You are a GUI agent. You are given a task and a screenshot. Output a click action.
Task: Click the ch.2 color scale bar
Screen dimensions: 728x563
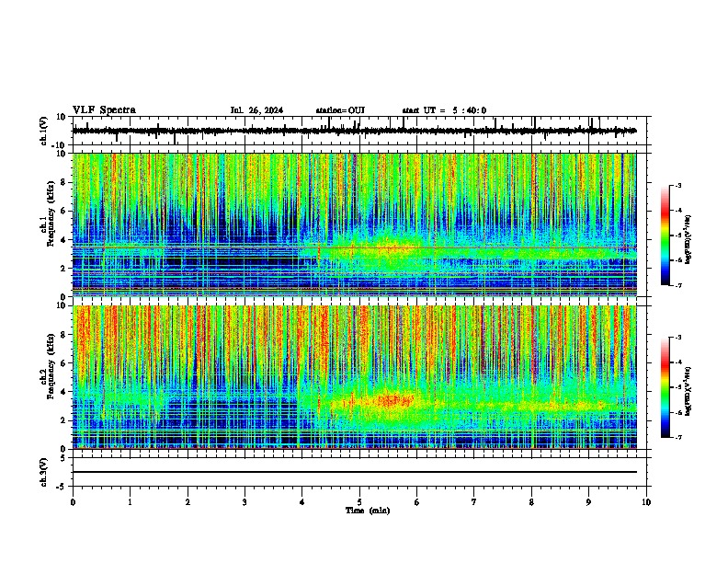coord(665,387)
